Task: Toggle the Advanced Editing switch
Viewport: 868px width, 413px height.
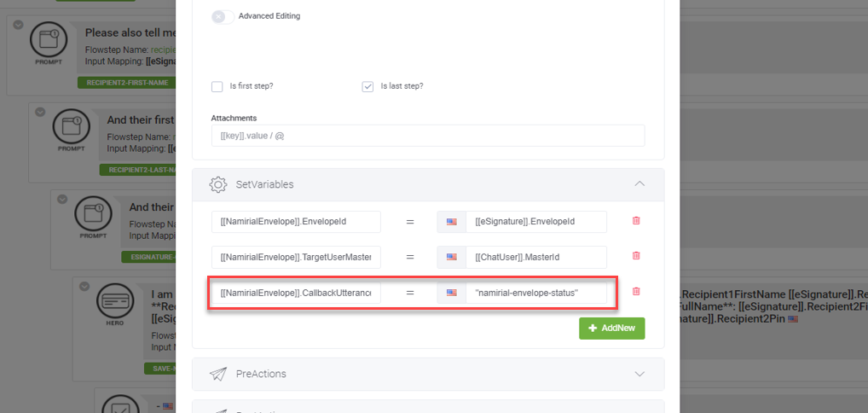Action: click(223, 16)
